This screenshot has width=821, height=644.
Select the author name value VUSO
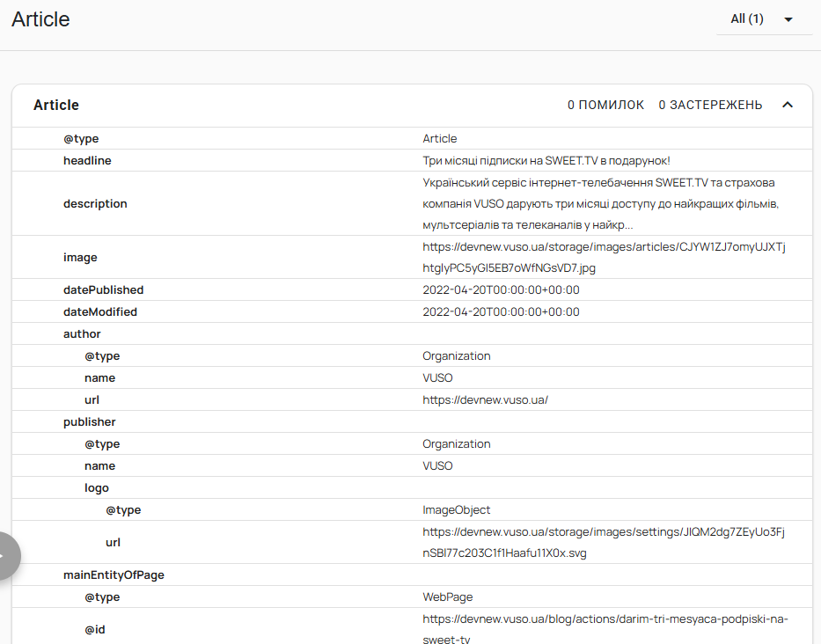point(437,377)
